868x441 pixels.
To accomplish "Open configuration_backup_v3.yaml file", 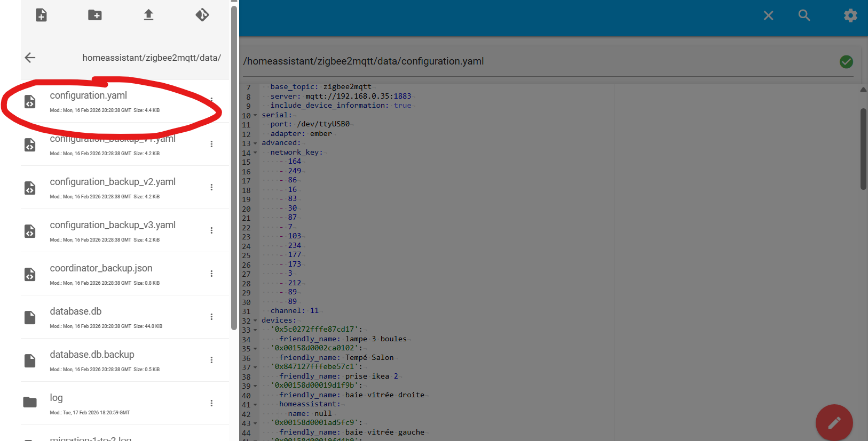I will [x=113, y=226].
